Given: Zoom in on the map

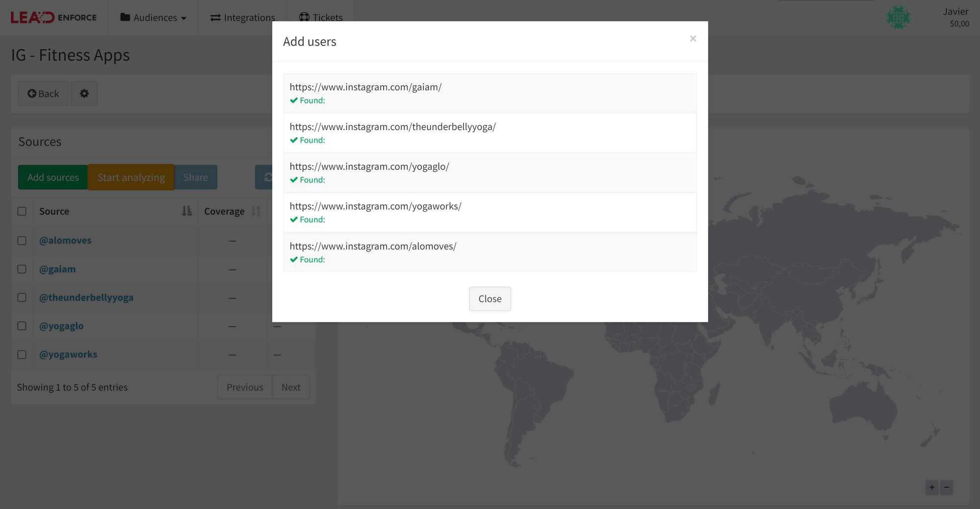Looking at the screenshot, I should 932,487.
